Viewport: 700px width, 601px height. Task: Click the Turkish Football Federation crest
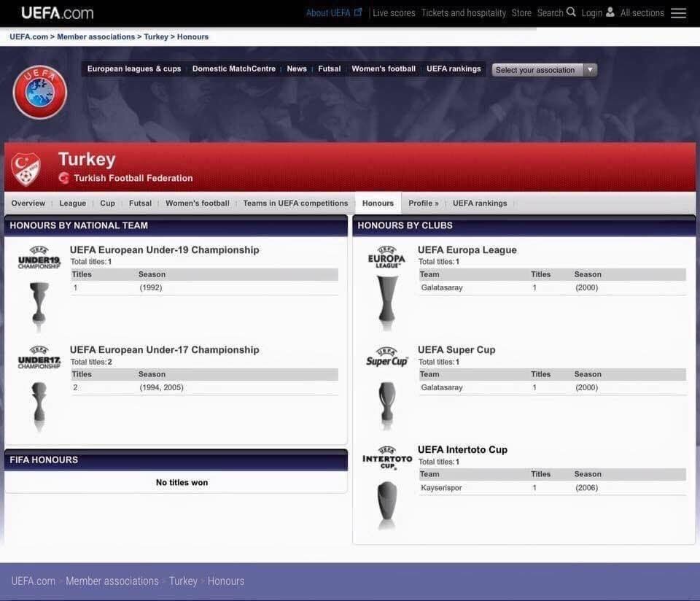[x=26, y=169]
